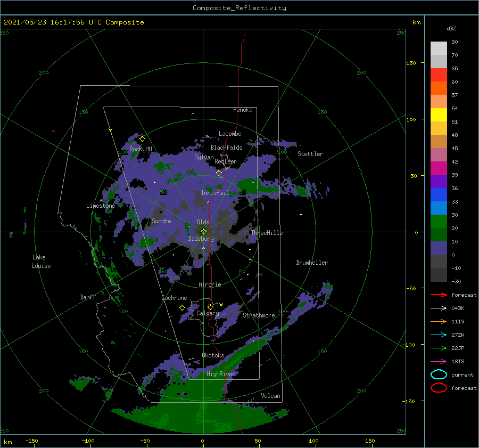Screen dimensions: 479x448
Task: Click the Composite_Reflectivity title
Action: [239, 8]
